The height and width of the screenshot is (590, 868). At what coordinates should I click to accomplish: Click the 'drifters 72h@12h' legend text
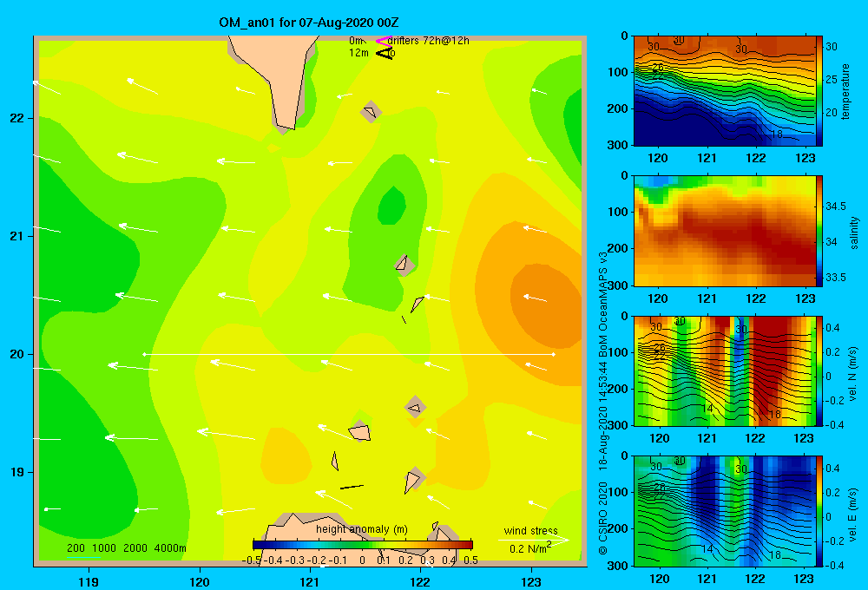coord(428,41)
